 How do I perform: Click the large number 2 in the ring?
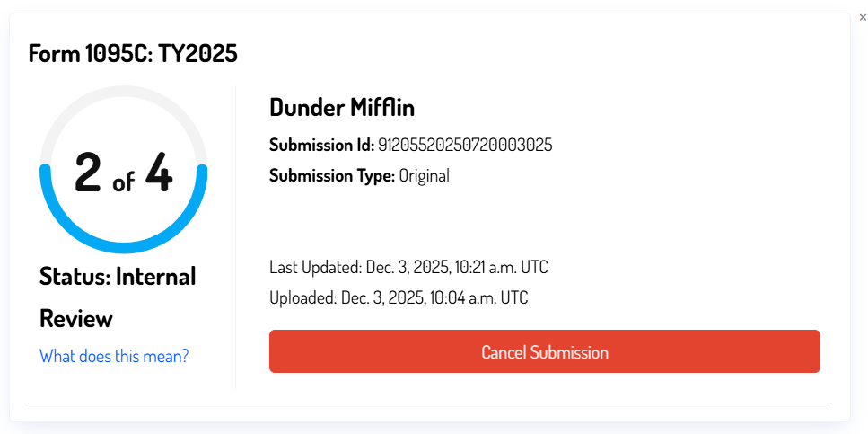(x=88, y=173)
